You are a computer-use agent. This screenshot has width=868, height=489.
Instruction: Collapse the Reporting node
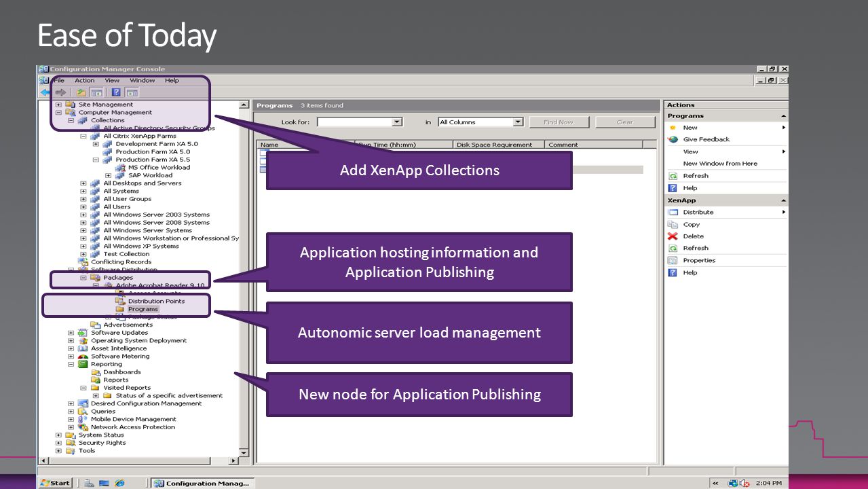[x=71, y=364]
